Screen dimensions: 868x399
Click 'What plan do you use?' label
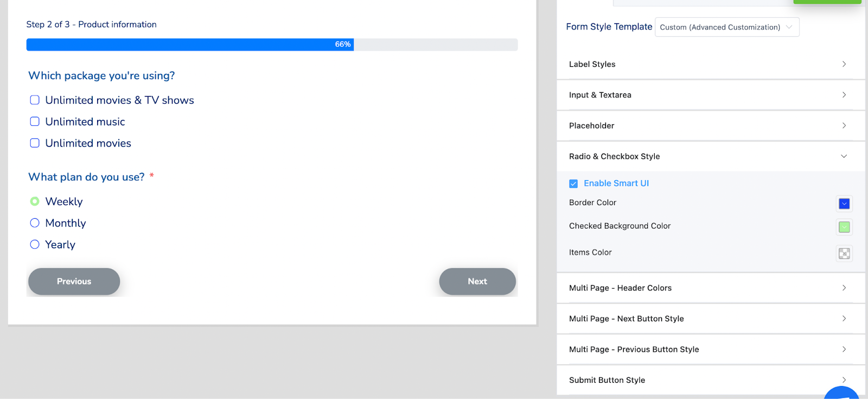86,177
